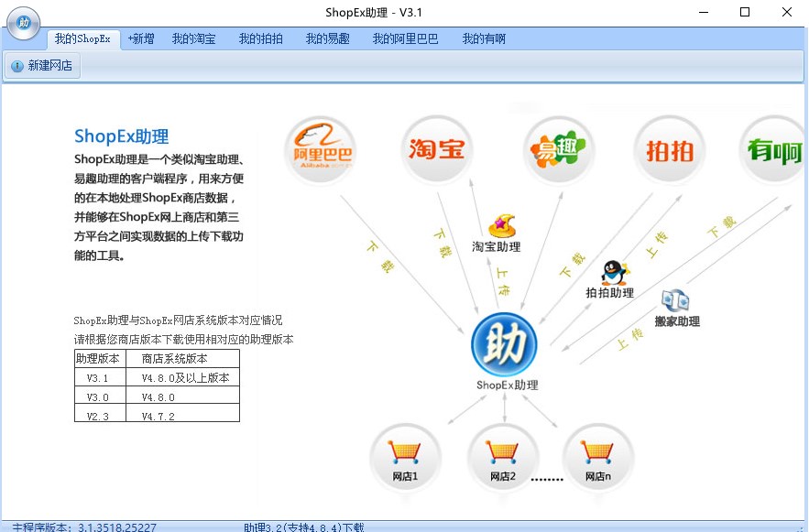This screenshot has width=809, height=532.
Task: Click the ShopEx logo in top-left corner
Action: 23,23
